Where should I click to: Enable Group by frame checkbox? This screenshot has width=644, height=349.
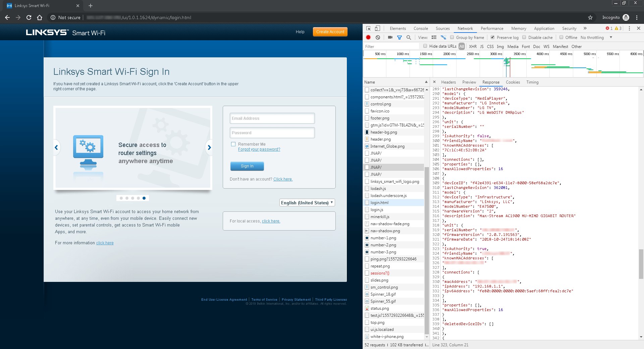[452, 37]
